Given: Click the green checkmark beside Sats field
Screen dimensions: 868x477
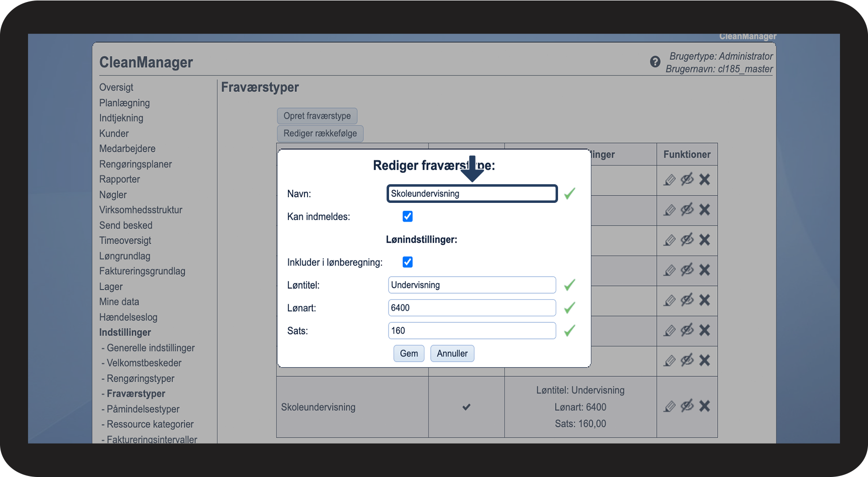Looking at the screenshot, I should [569, 331].
